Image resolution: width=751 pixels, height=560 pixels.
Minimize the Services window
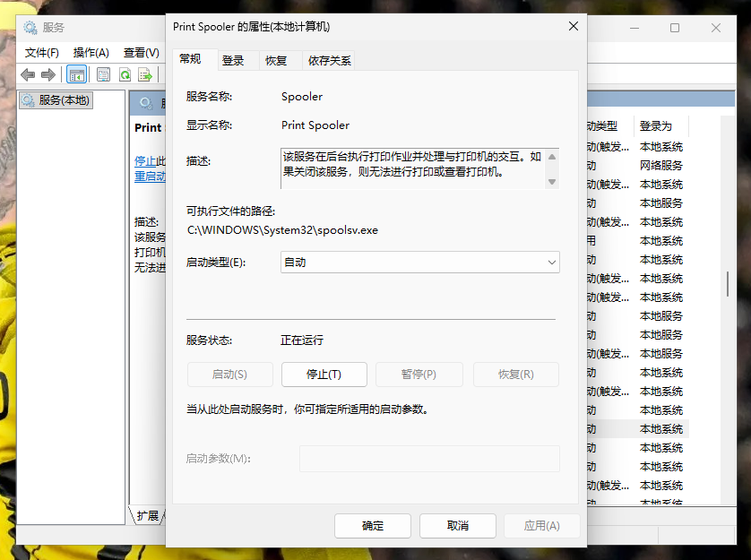coord(634,28)
